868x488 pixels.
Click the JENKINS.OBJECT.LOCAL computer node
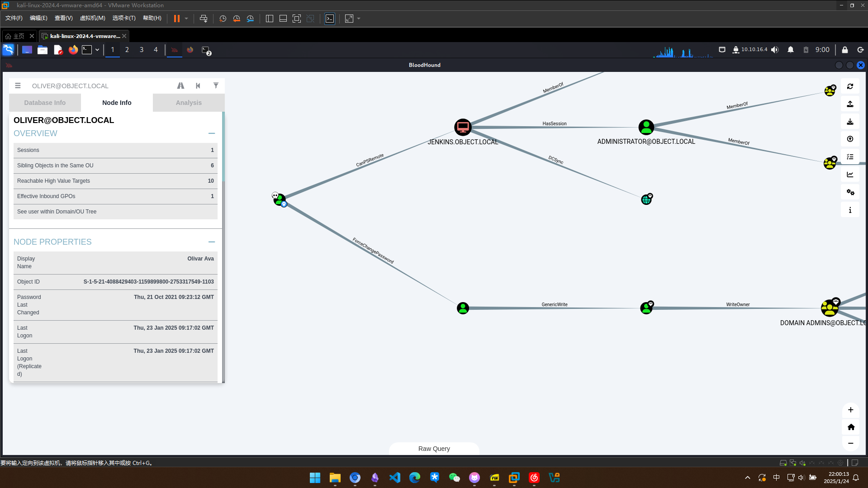point(462,127)
